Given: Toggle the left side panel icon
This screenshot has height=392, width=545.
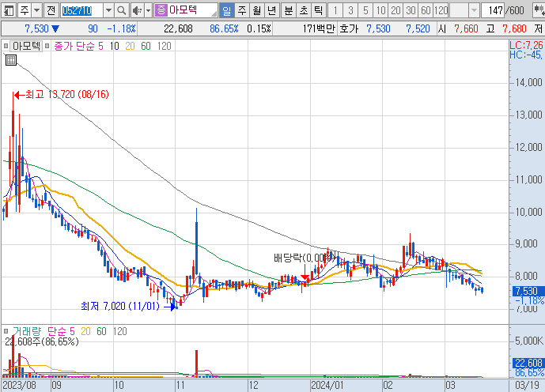Looking at the screenshot, I should (x=8, y=10).
